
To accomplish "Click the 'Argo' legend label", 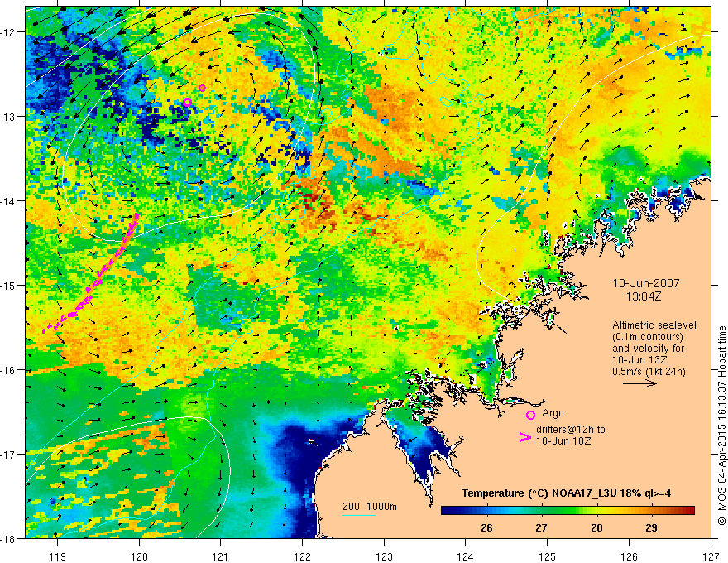I will coord(553,413).
